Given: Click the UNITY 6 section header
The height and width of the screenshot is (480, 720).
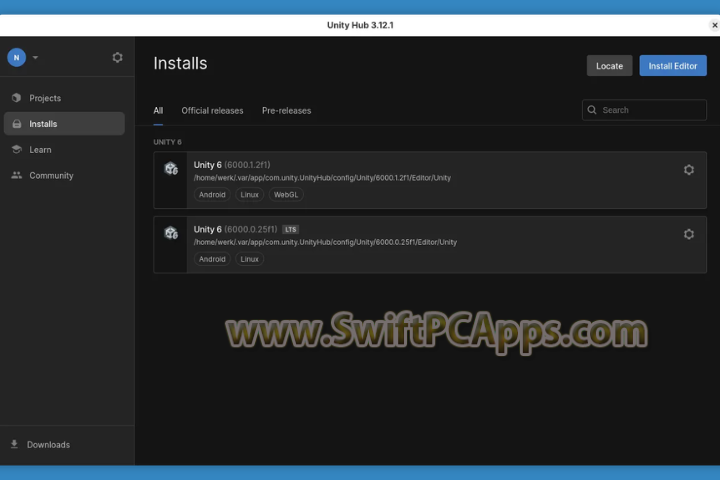Looking at the screenshot, I should tap(168, 142).
